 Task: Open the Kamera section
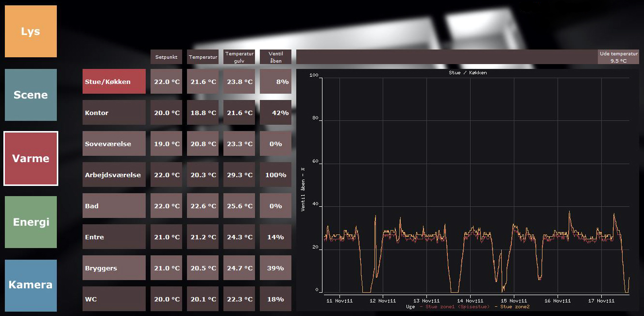tap(31, 285)
